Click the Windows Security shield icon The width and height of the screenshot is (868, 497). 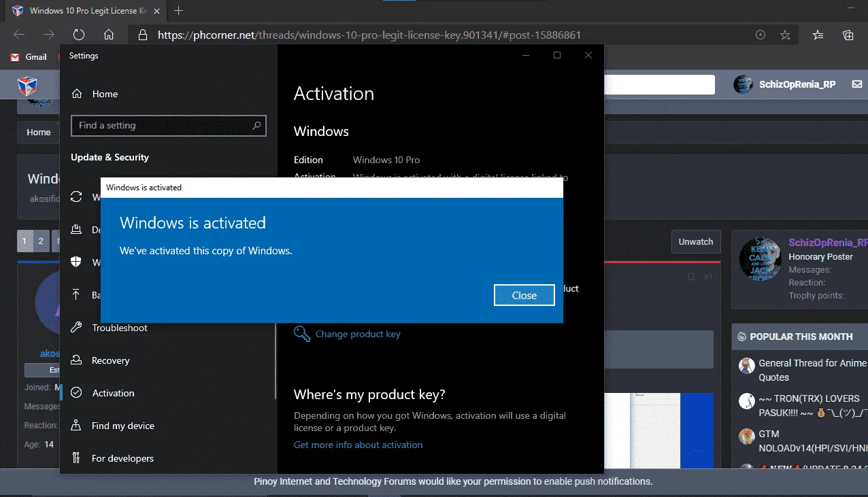point(77,262)
